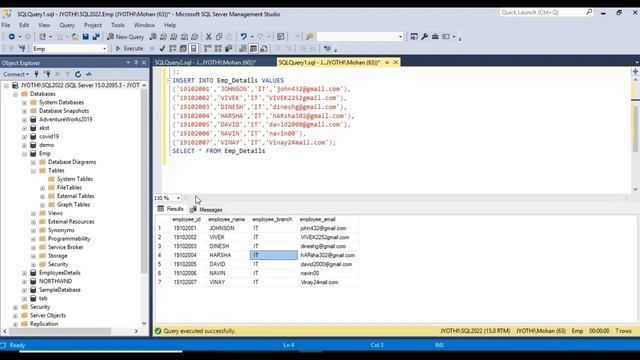
Task: Click the Parse checkmark icon
Action: pos(162,49)
